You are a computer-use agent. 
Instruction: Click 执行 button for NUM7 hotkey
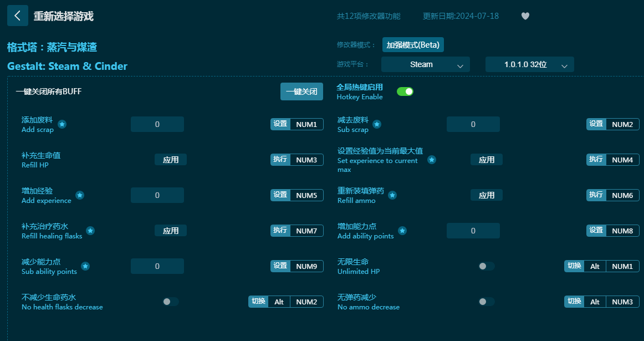(x=280, y=231)
